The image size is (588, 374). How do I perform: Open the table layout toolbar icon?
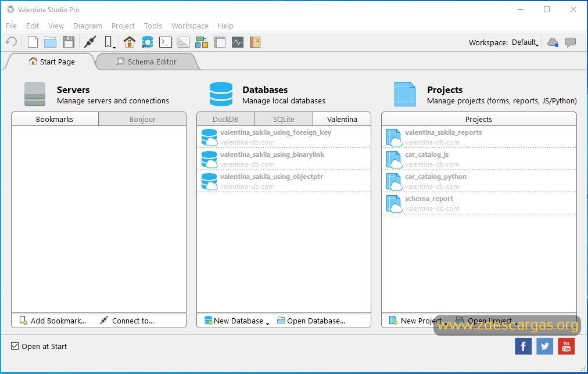220,42
